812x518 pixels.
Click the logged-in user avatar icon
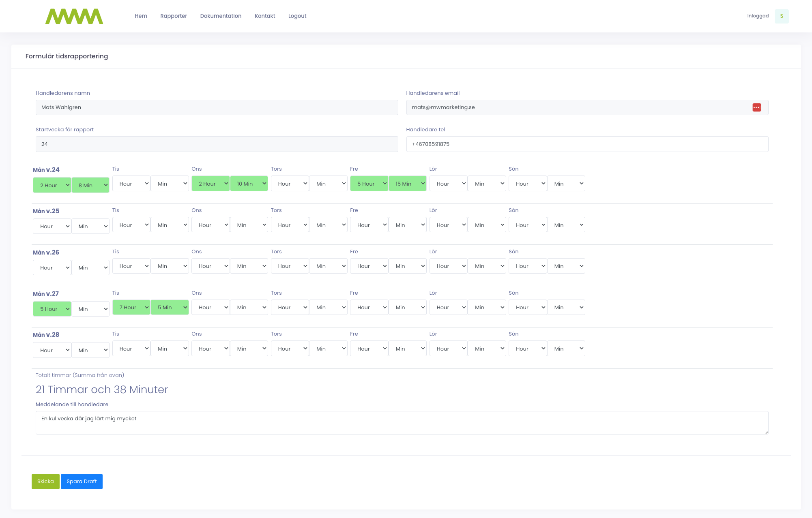click(782, 16)
